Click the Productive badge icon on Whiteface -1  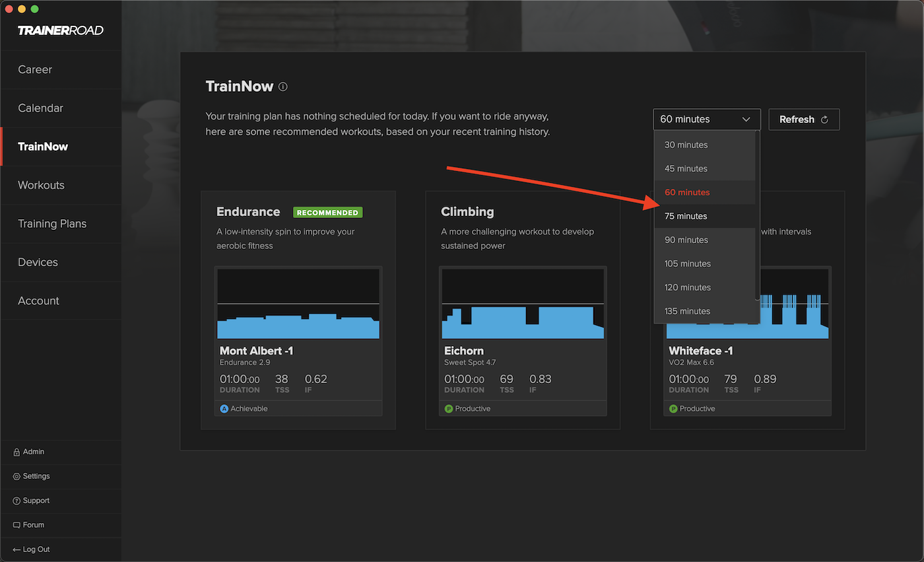[x=673, y=409]
